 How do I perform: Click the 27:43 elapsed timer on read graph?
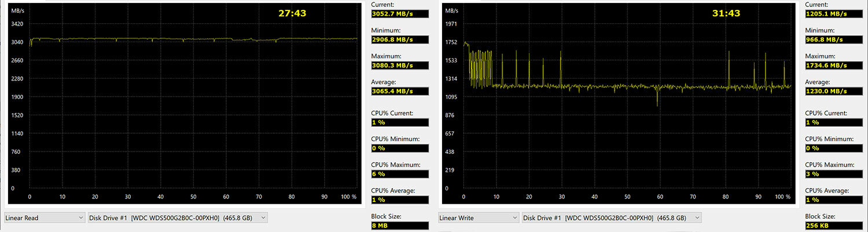[x=292, y=13]
